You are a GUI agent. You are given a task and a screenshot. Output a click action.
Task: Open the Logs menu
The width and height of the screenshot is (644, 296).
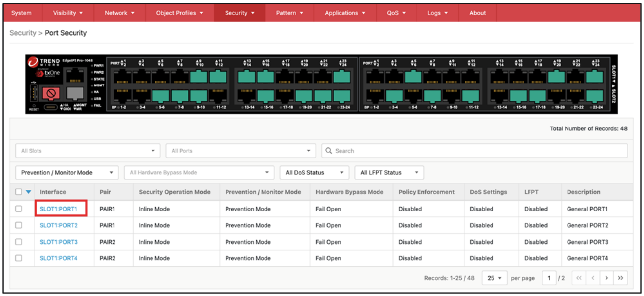438,13
